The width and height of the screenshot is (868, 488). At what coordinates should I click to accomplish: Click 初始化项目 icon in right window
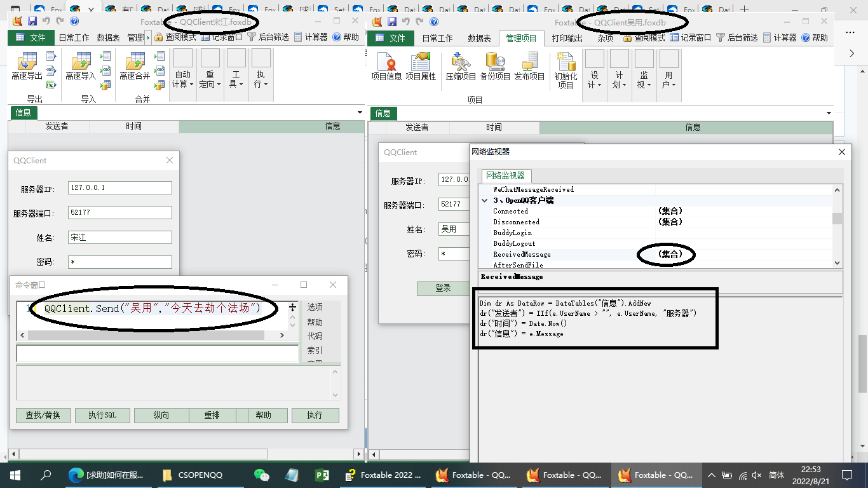point(566,71)
